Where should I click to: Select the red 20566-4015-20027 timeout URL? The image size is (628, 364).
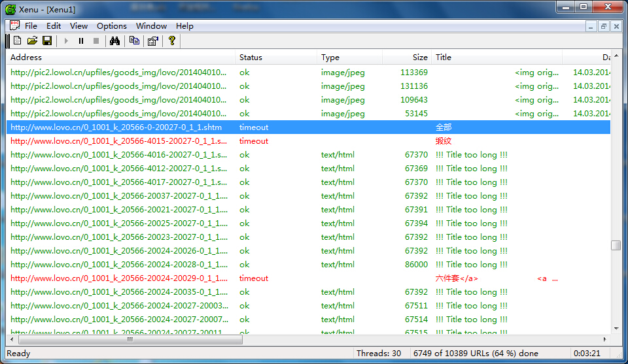click(x=118, y=141)
